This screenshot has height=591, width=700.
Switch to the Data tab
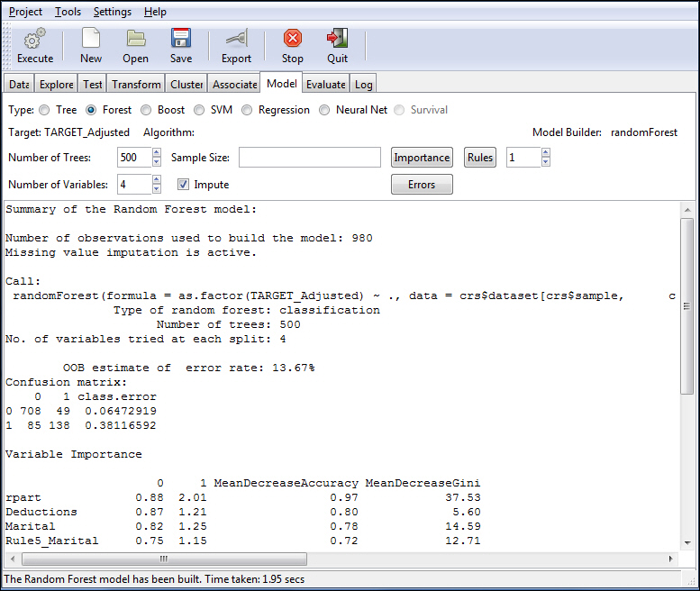[19, 85]
